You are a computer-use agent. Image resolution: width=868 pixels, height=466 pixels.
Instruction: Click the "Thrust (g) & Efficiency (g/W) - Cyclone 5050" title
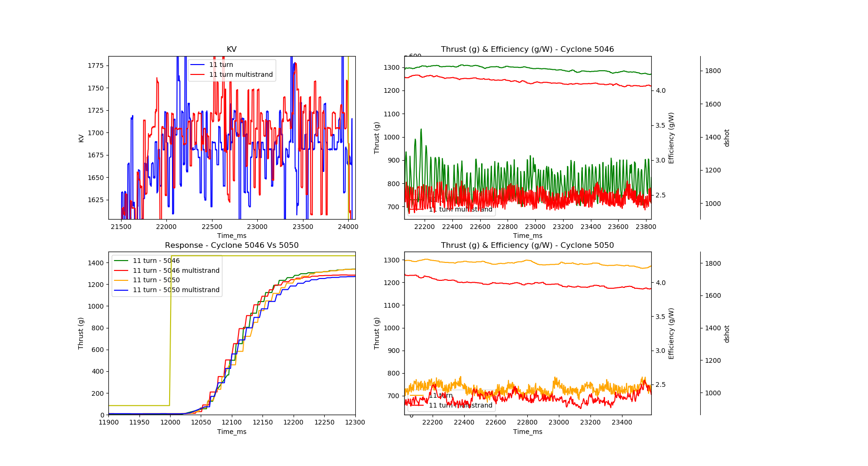pos(527,245)
